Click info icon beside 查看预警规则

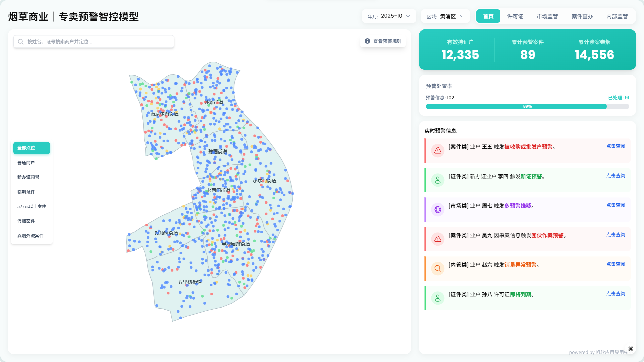click(367, 41)
